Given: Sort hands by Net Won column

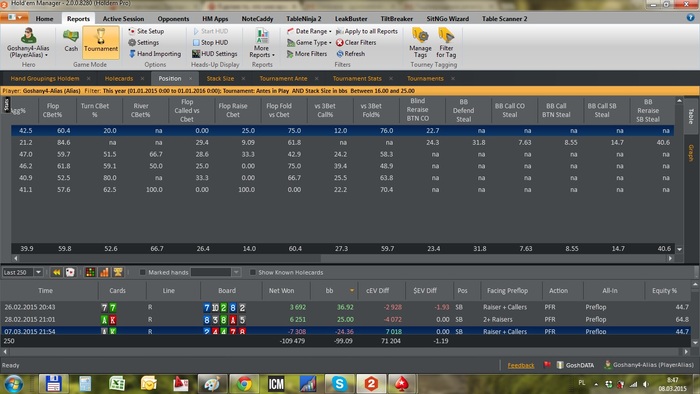Looking at the screenshot, I should (281, 290).
